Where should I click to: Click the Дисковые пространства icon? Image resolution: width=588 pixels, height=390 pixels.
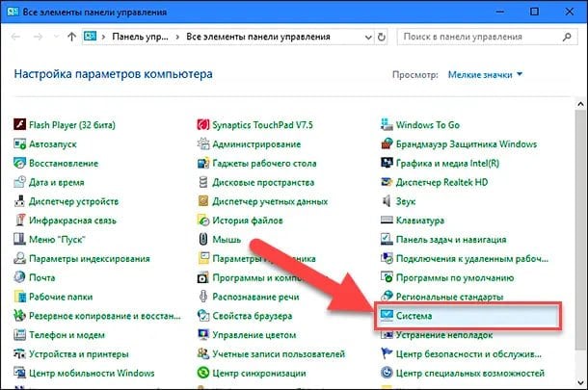click(x=202, y=182)
